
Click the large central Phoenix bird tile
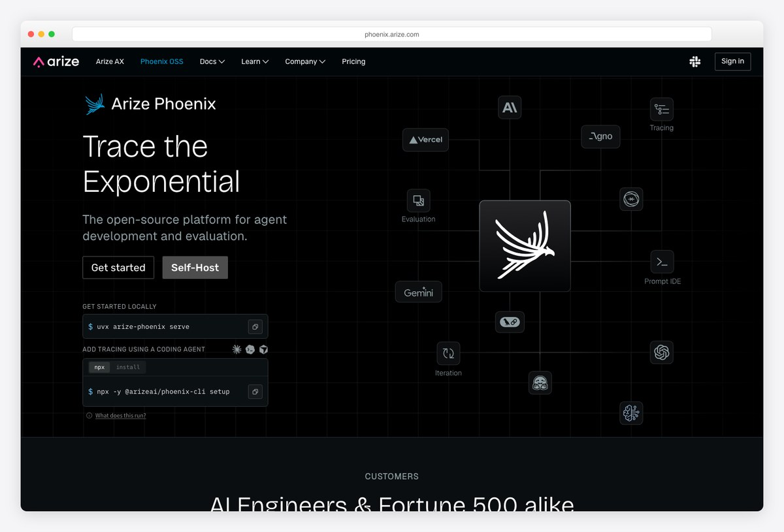[525, 245]
